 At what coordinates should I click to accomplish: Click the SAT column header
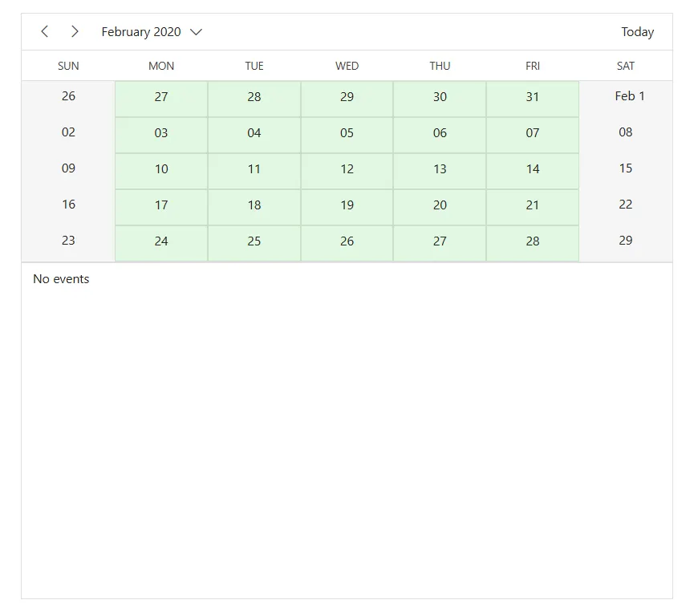pos(626,66)
